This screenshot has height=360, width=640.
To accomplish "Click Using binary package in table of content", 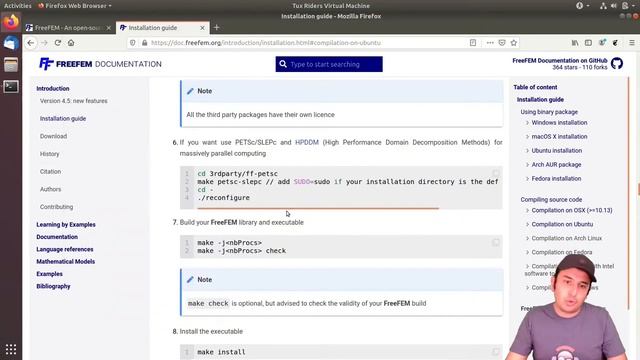I will pos(549,112).
